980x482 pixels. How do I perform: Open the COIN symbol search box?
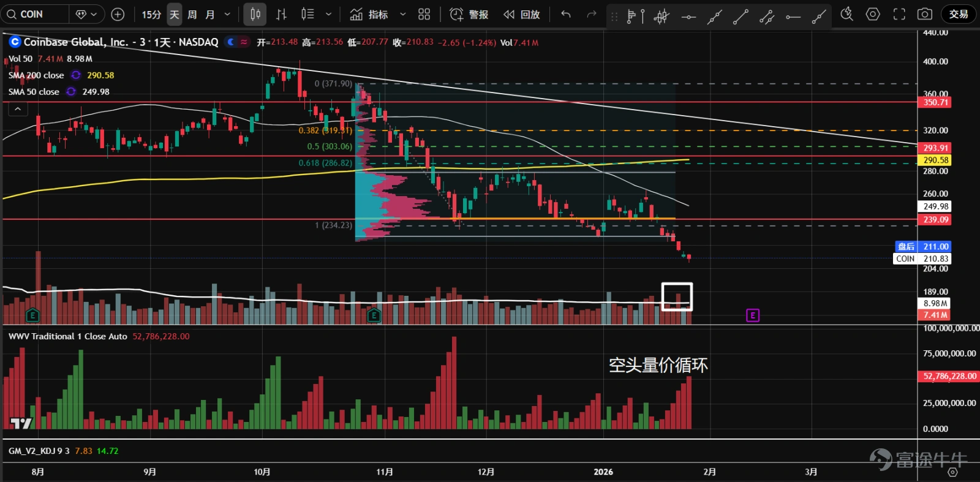coord(34,14)
